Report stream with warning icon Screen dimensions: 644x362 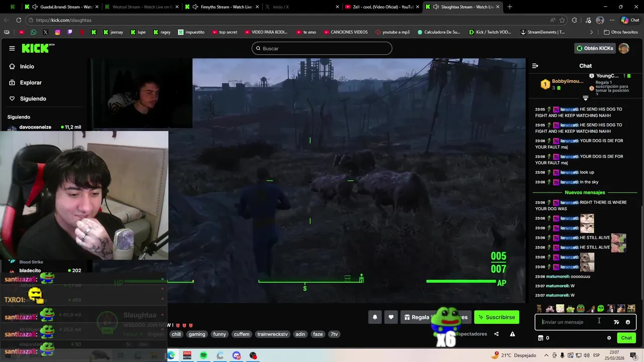[x=512, y=334]
